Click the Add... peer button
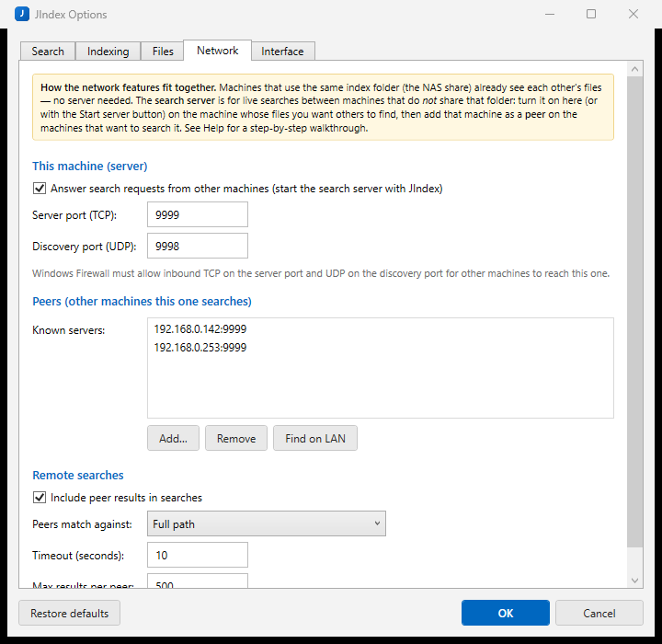 pyautogui.click(x=173, y=438)
